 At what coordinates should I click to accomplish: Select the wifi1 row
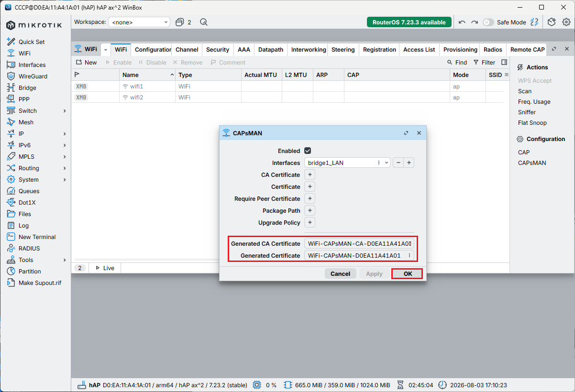287,86
